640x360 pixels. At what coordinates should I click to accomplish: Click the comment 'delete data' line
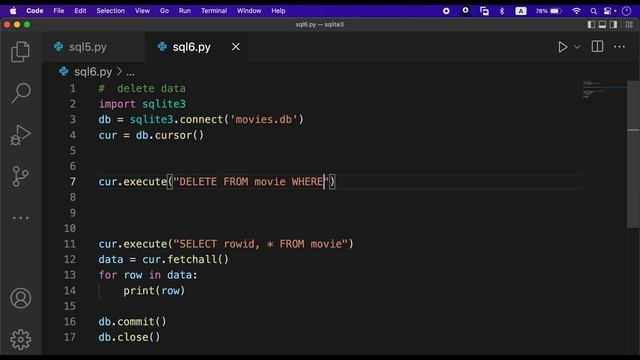(142, 89)
